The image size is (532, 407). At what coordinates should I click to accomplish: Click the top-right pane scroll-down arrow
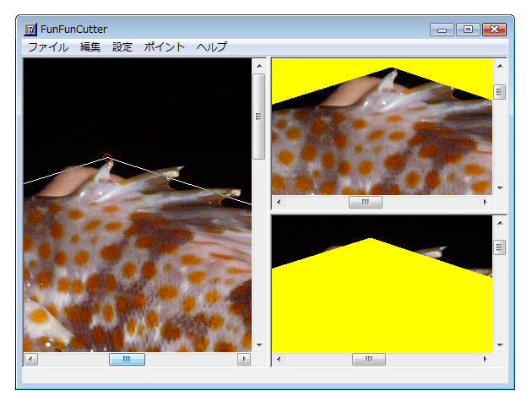pyautogui.click(x=500, y=187)
